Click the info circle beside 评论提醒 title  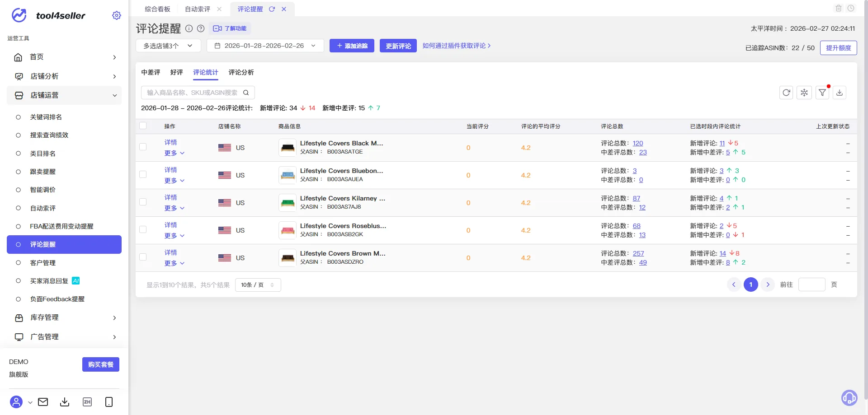(189, 28)
